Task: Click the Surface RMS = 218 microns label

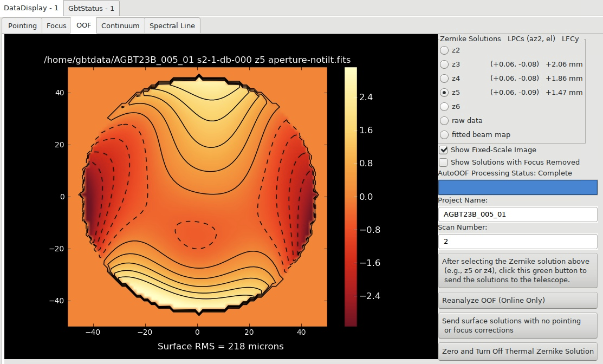Action: click(221, 346)
